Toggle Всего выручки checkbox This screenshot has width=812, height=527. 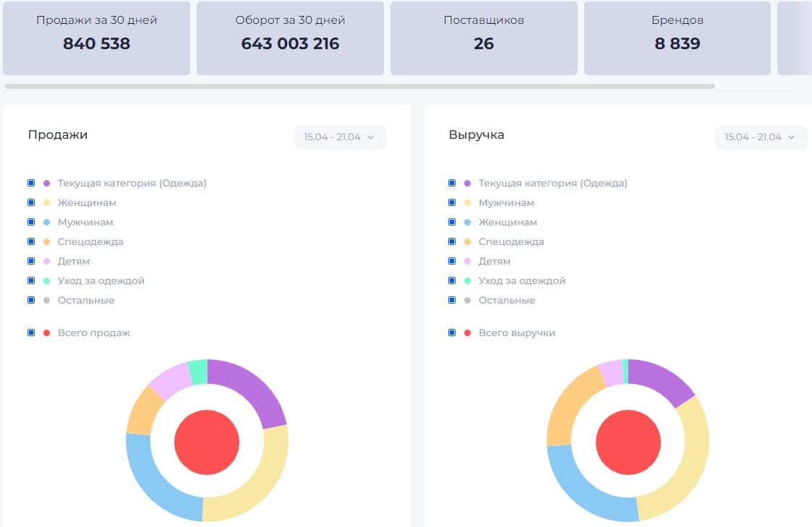pyautogui.click(x=452, y=333)
